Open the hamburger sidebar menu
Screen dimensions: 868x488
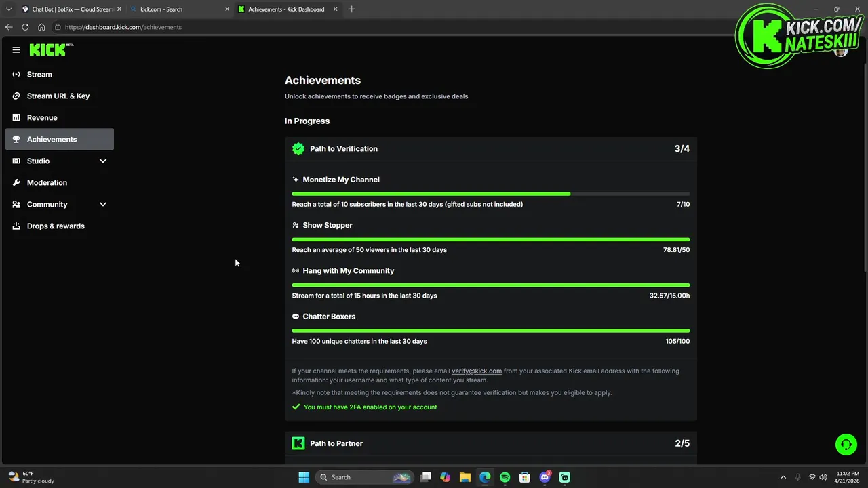click(16, 49)
